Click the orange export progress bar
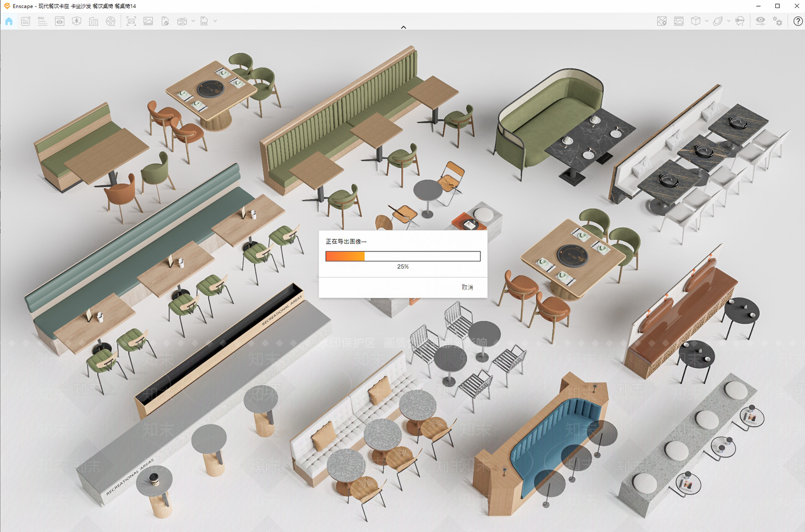Screen dimensions: 805x532 403,256
